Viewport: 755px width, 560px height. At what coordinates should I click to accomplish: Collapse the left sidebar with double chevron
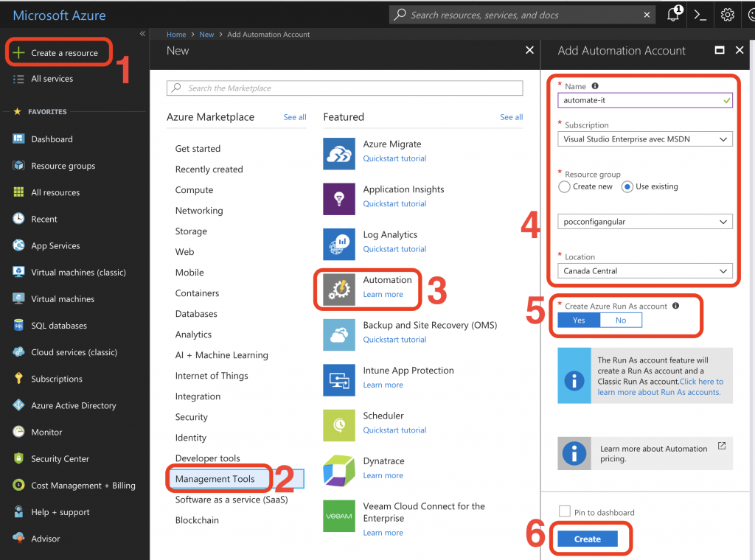(142, 34)
